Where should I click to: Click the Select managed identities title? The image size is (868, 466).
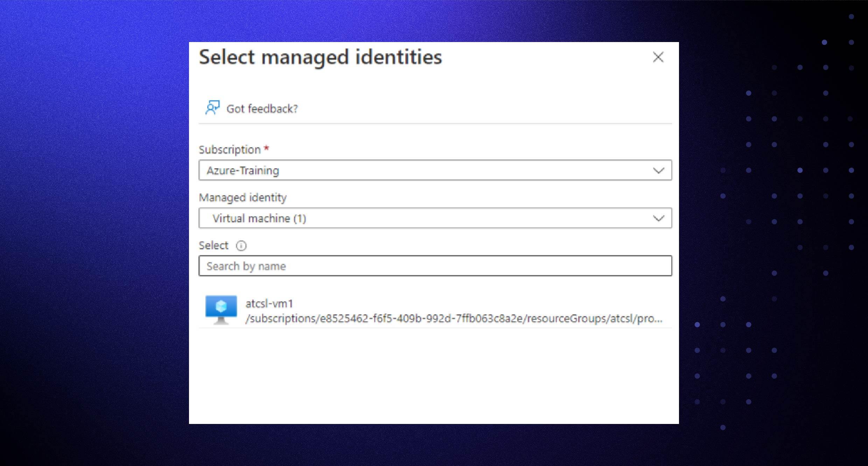coord(320,57)
